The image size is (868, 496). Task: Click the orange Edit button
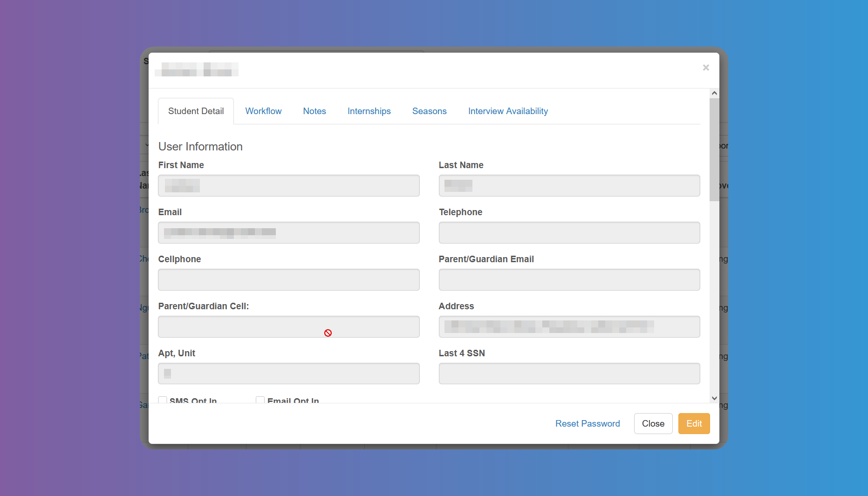(694, 424)
